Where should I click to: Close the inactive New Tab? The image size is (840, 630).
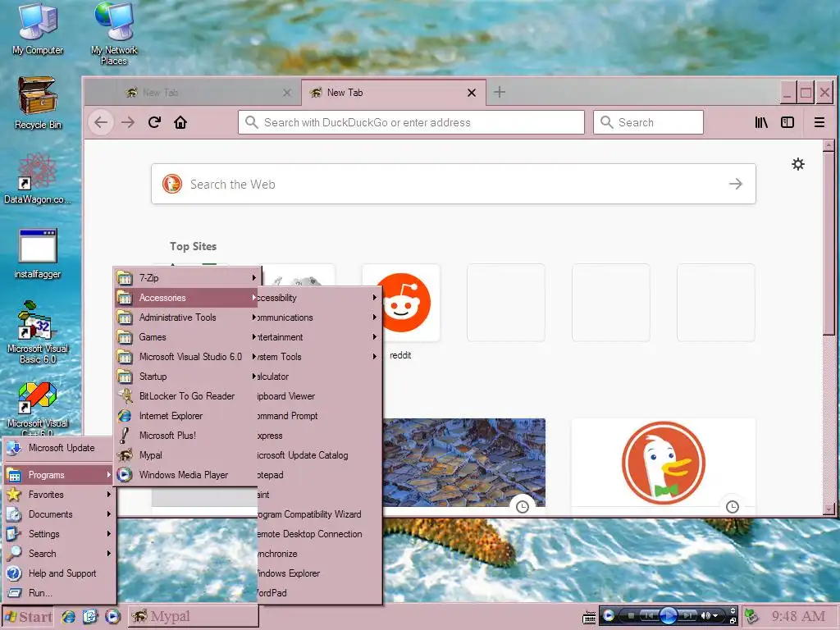[287, 93]
